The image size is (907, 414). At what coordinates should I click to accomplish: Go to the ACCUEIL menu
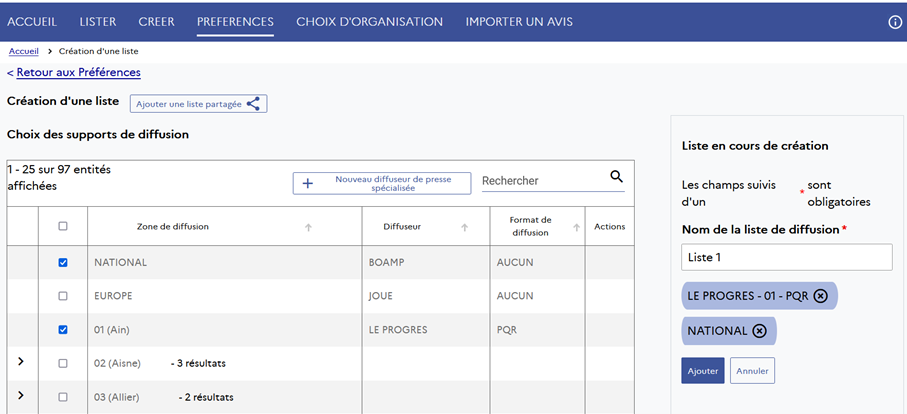pyautogui.click(x=32, y=22)
